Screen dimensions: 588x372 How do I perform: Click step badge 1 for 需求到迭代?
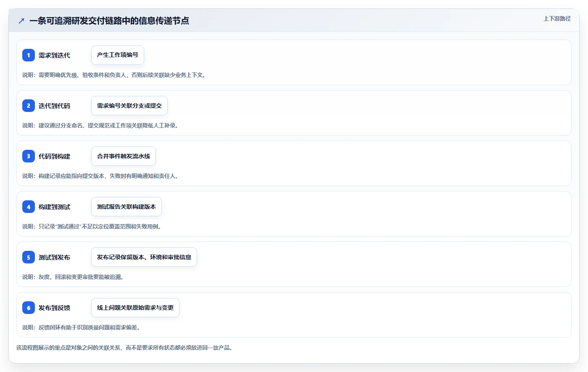[x=29, y=55]
